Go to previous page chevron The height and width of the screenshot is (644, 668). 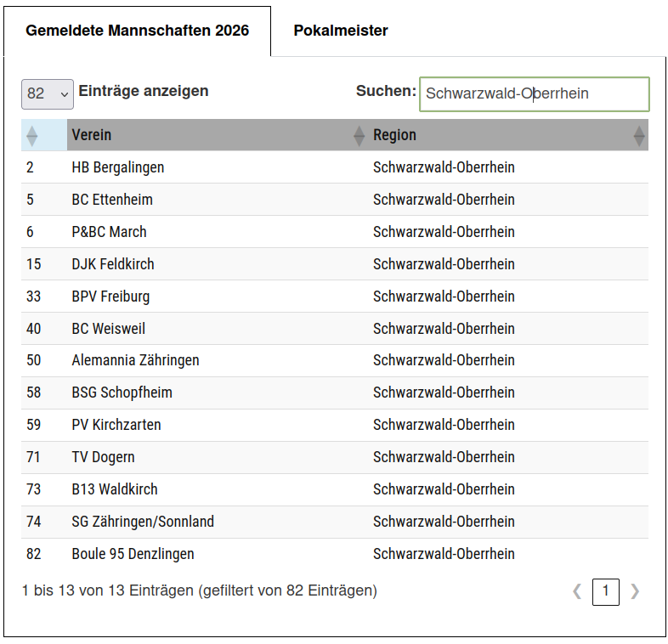(x=577, y=591)
